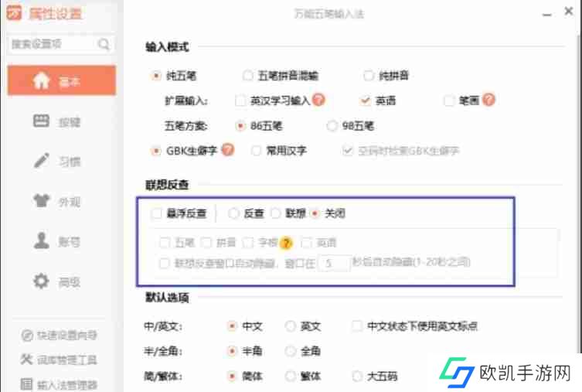Image resolution: width=582 pixels, height=392 pixels.
Task: Select 98五笔 scheme
Action: 332,126
